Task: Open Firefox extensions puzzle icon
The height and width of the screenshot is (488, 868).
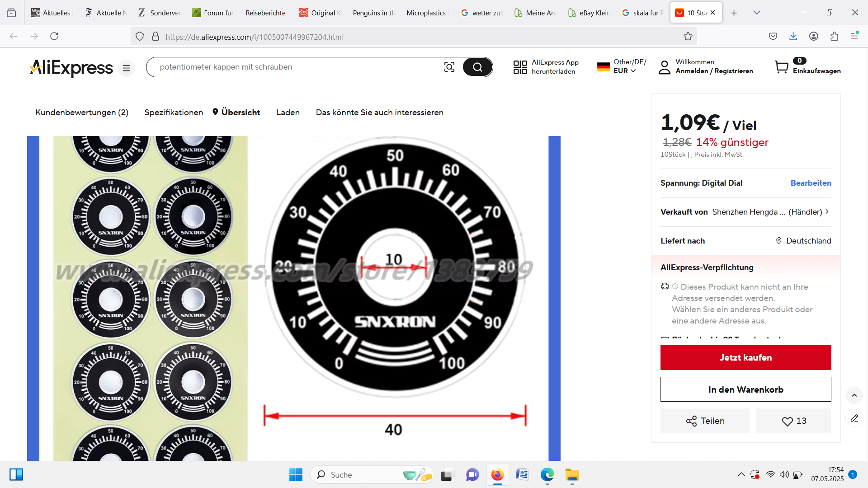Action: point(834,36)
